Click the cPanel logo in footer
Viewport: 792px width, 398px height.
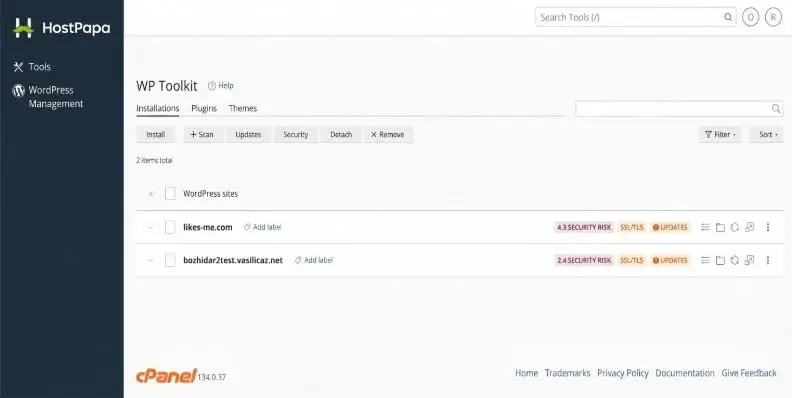166,375
